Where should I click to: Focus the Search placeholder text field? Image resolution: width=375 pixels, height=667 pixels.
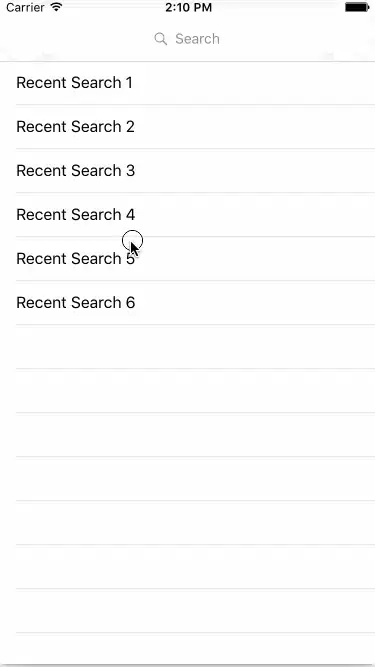(188, 39)
